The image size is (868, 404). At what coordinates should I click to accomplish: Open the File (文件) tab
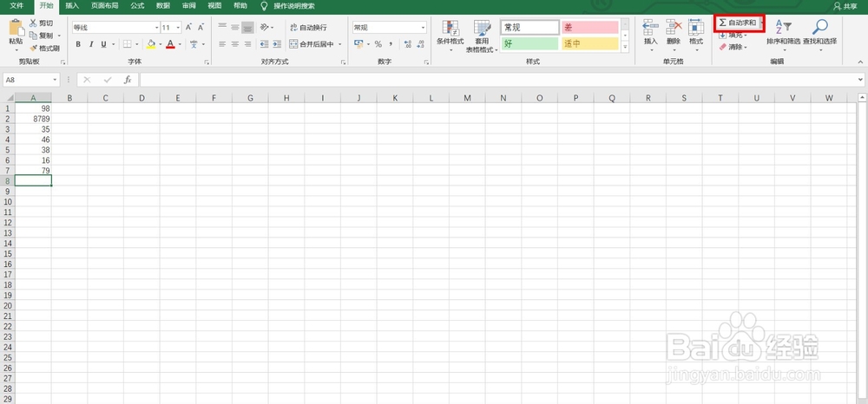coord(17,5)
